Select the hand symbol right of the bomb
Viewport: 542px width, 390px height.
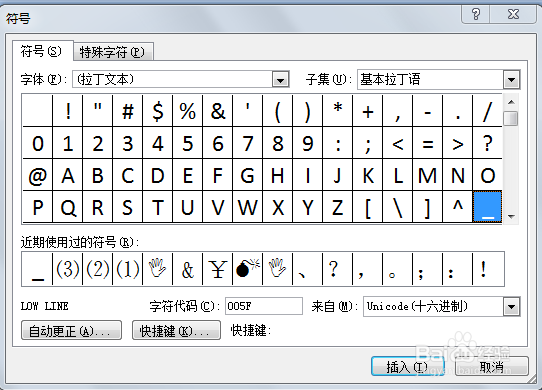278,269
